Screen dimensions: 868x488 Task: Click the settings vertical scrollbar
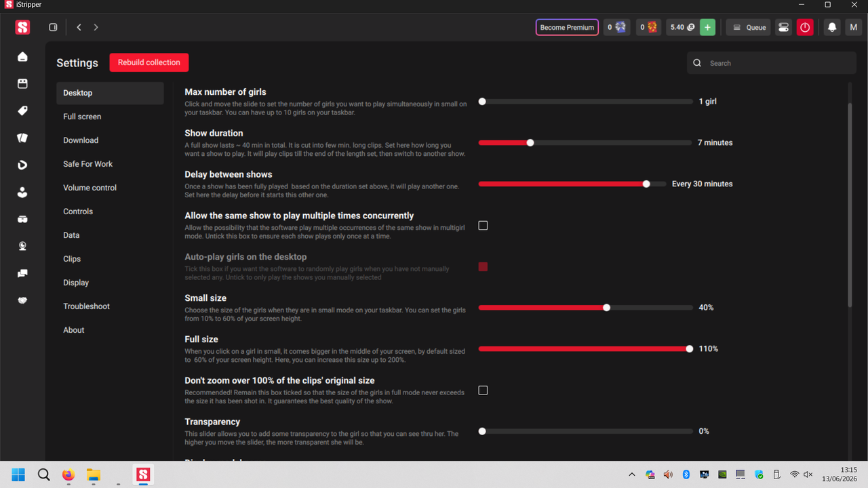(850, 205)
